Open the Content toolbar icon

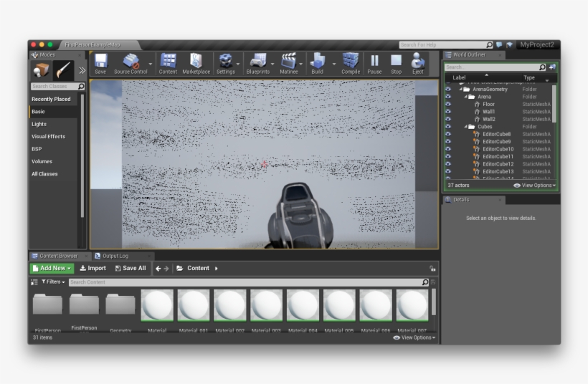(x=168, y=63)
